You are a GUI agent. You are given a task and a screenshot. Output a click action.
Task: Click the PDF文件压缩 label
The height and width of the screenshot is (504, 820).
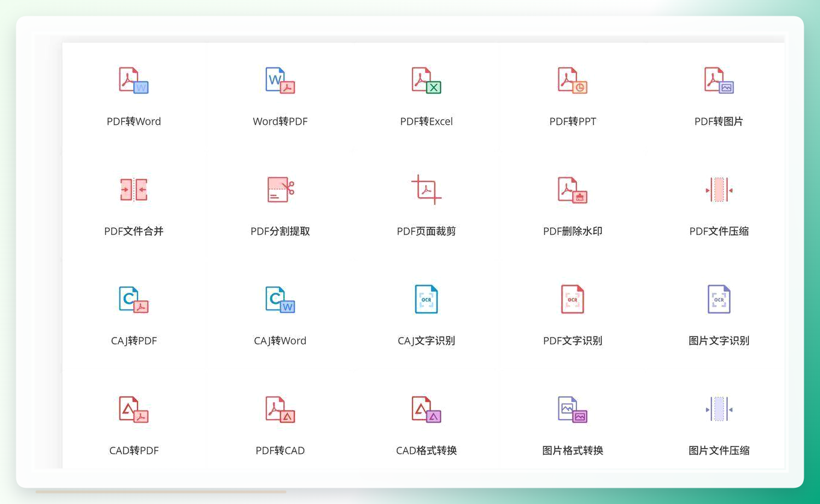point(719,231)
